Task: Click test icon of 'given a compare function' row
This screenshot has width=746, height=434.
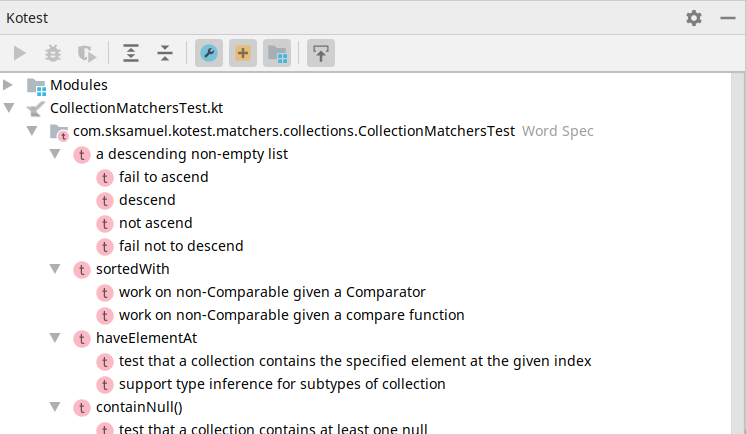Action: tap(105, 316)
